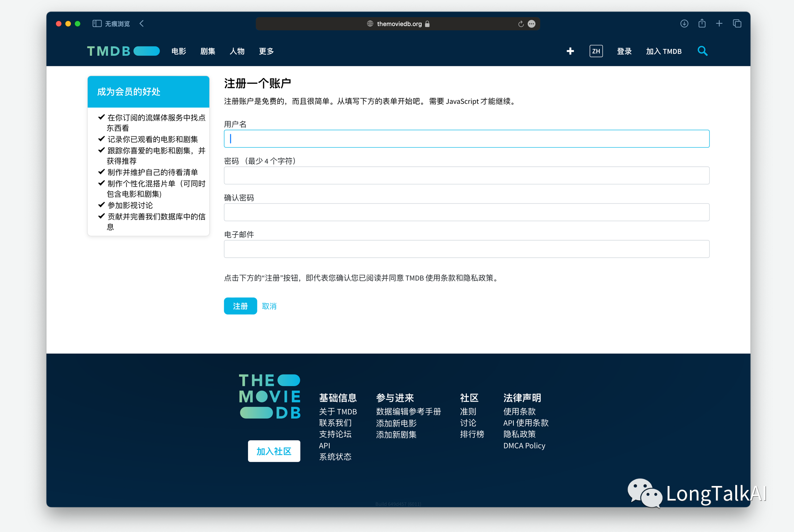The height and width of the screenshot is (532, 794).
Task: Reload page with refresh icon
Action: (521, 24)
